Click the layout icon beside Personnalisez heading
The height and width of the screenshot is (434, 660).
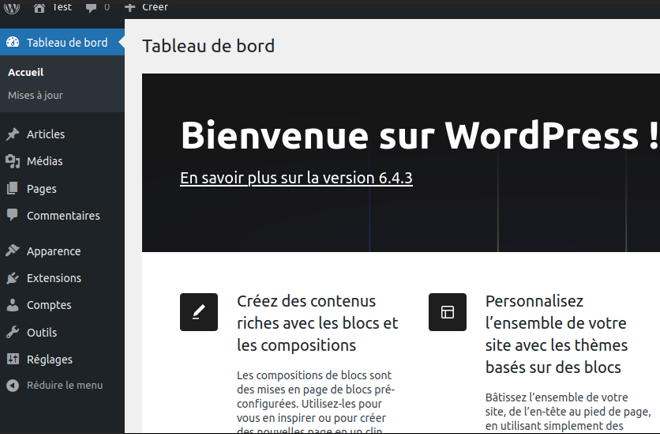pyautogui.click(x=447, y=312)
